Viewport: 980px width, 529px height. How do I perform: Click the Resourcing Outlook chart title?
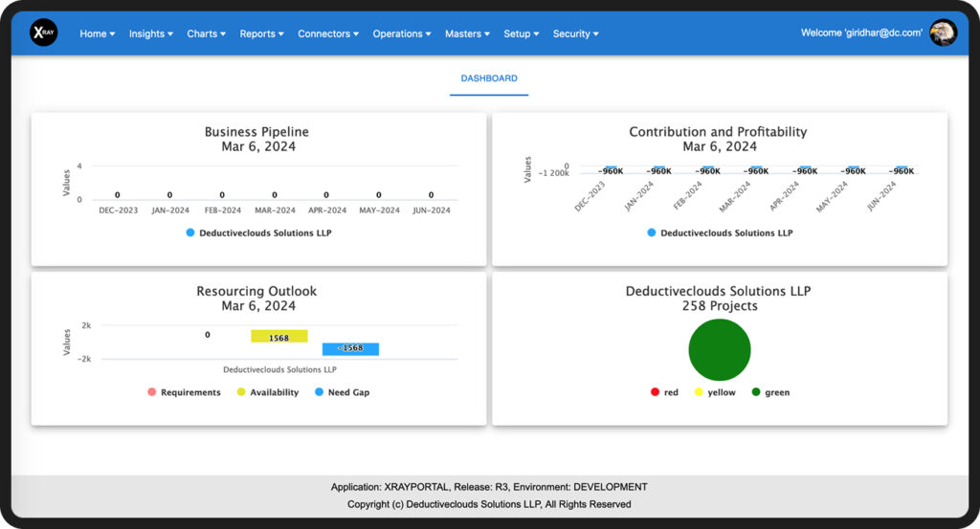tap(256, 291)
